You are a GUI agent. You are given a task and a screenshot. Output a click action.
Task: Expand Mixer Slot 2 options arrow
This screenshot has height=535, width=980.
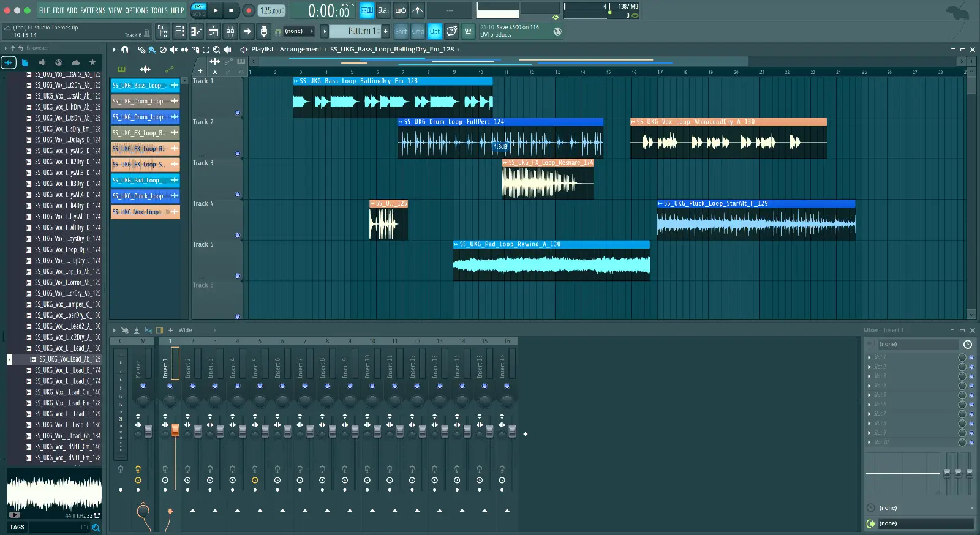point(869,367)
